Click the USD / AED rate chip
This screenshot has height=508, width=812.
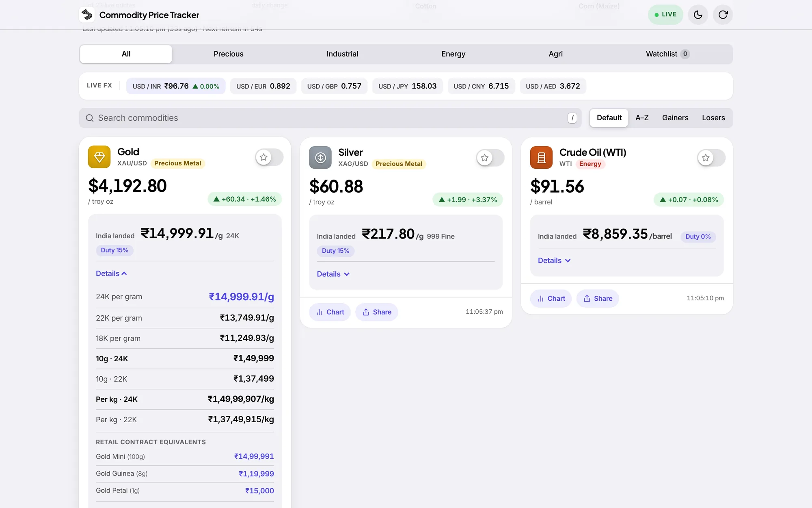tap(553, 86)
